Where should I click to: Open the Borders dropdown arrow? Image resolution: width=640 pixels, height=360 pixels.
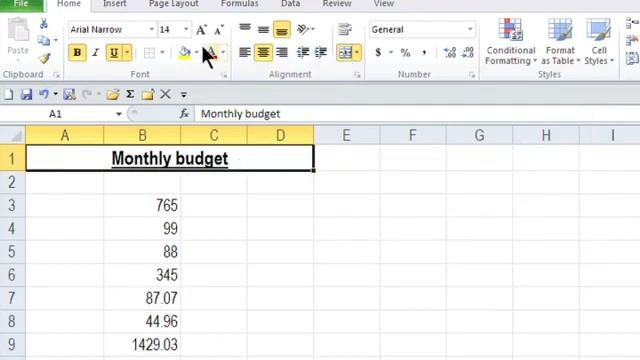162,53
